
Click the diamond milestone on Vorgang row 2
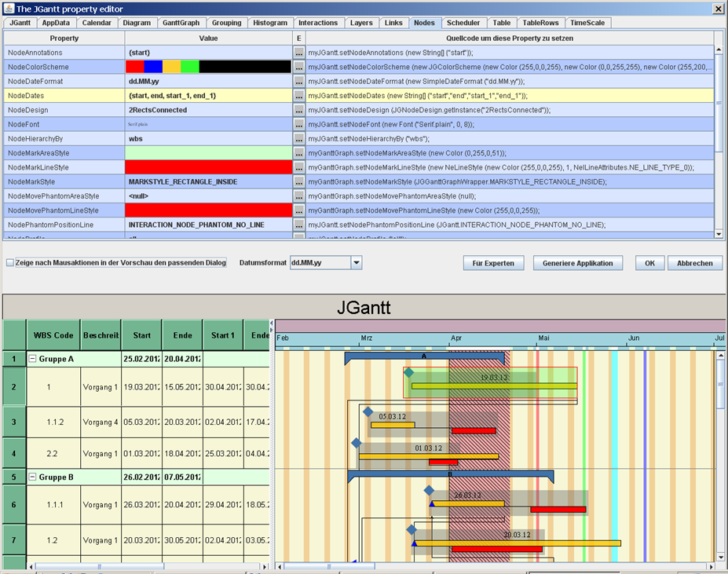[408, 372]
